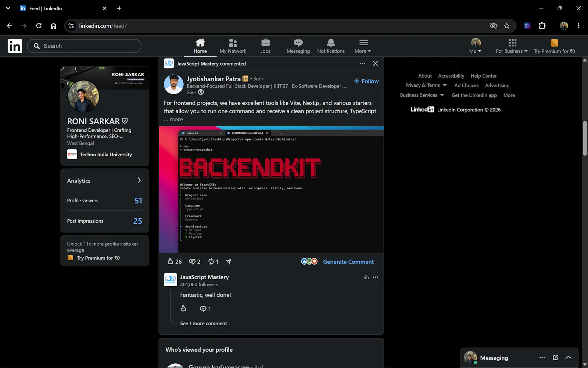This screenshot has height=368, width=588.
Task: Click Try Premium for ₹0 in navbar
Action: pos(554,46)
